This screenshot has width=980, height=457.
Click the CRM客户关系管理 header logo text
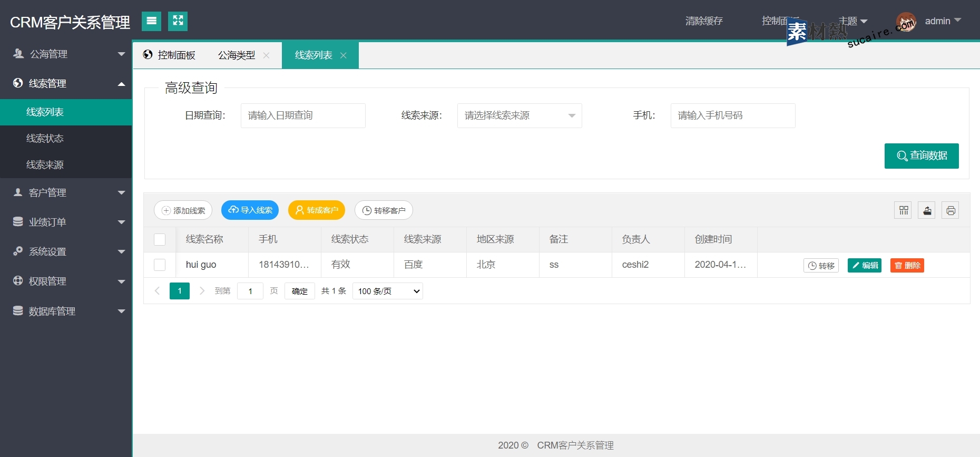[x=70, y=22]
